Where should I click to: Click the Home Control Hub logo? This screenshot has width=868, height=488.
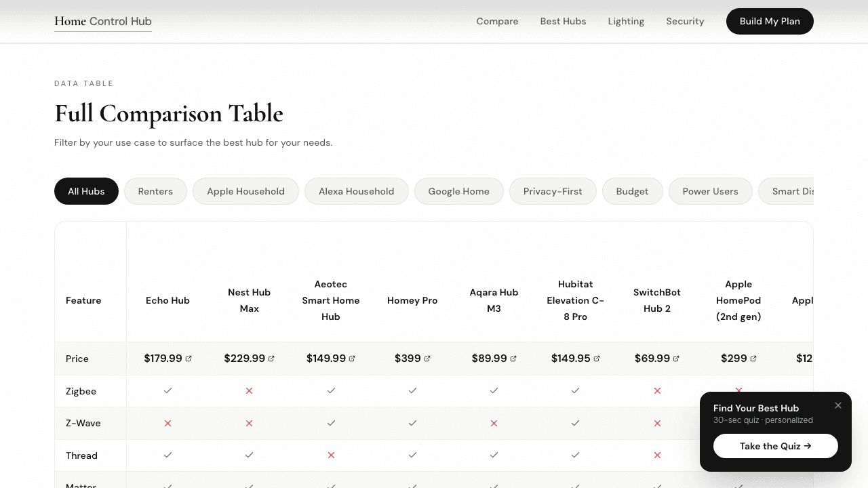click(103, 21)
